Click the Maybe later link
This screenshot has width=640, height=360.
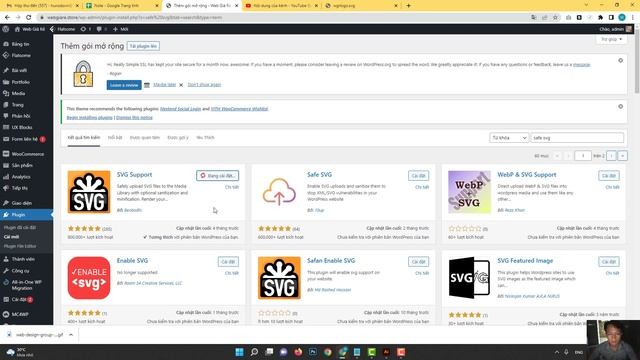pyautogui.click(x=164, y=84)
